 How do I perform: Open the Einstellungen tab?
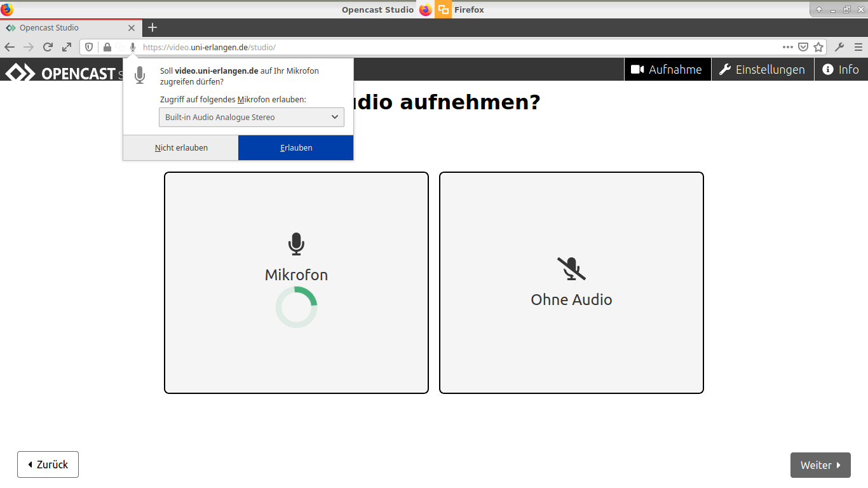[x=762, y=70]
